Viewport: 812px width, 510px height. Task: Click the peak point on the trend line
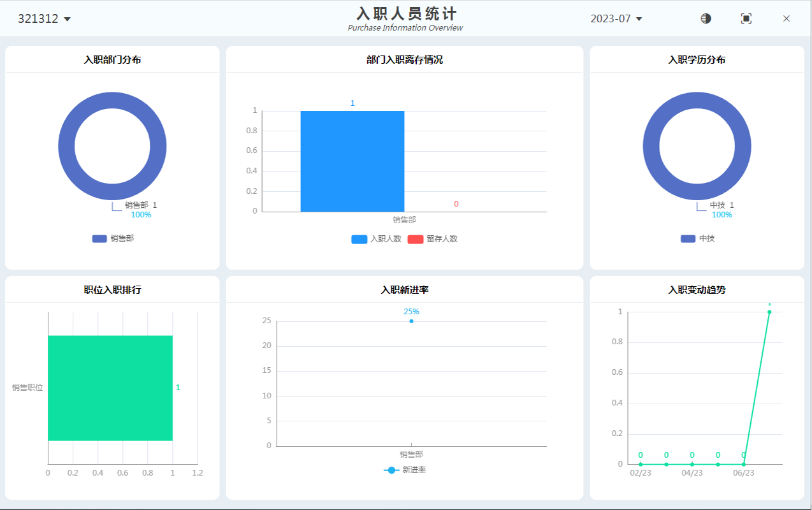[x=769, y=312]
